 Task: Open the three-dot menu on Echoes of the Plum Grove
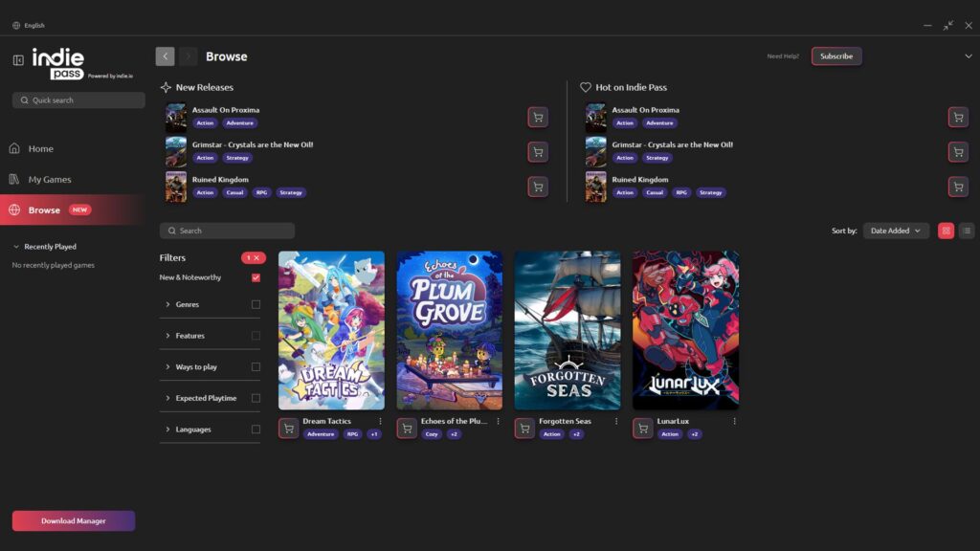496,421
